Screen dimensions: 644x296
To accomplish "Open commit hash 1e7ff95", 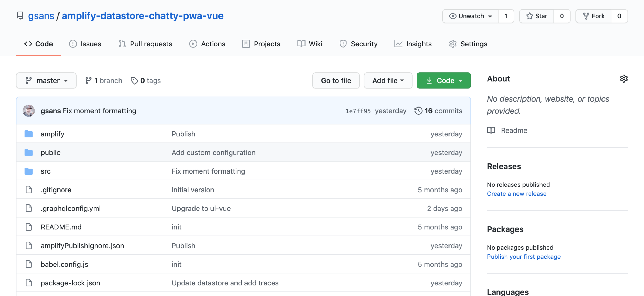I will pyautogui.click(x=358, y=111).
